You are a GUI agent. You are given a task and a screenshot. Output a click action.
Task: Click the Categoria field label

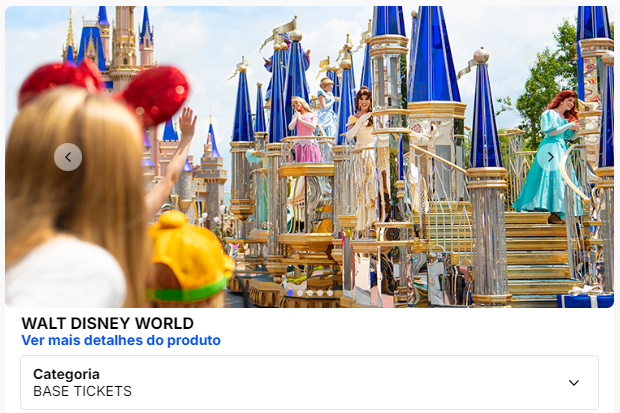[66, 374]
